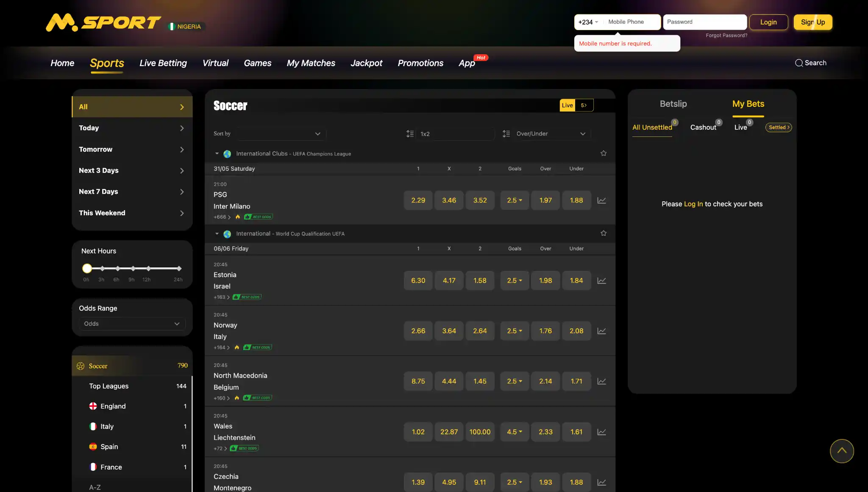The image size is (868, 492).
Task: Click hot flame icon under Belgium
Action: pos(237,398)
